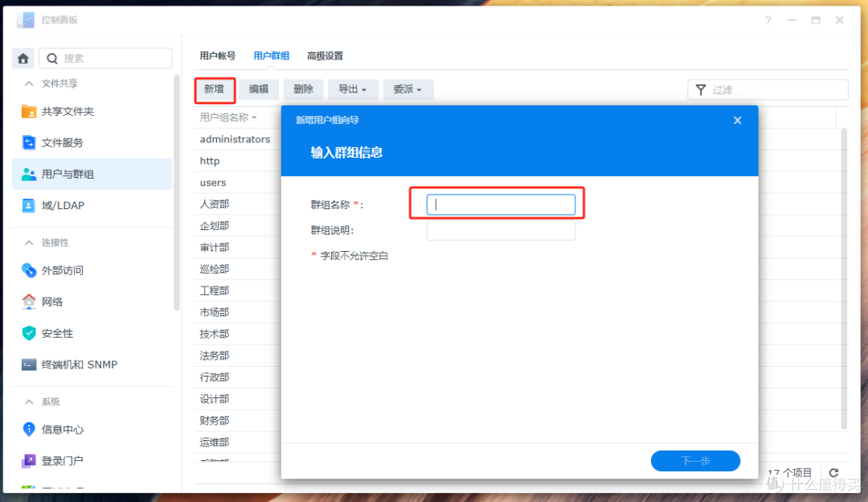
Task: Close the new group wizard dialog
Action: coord(737,120)
